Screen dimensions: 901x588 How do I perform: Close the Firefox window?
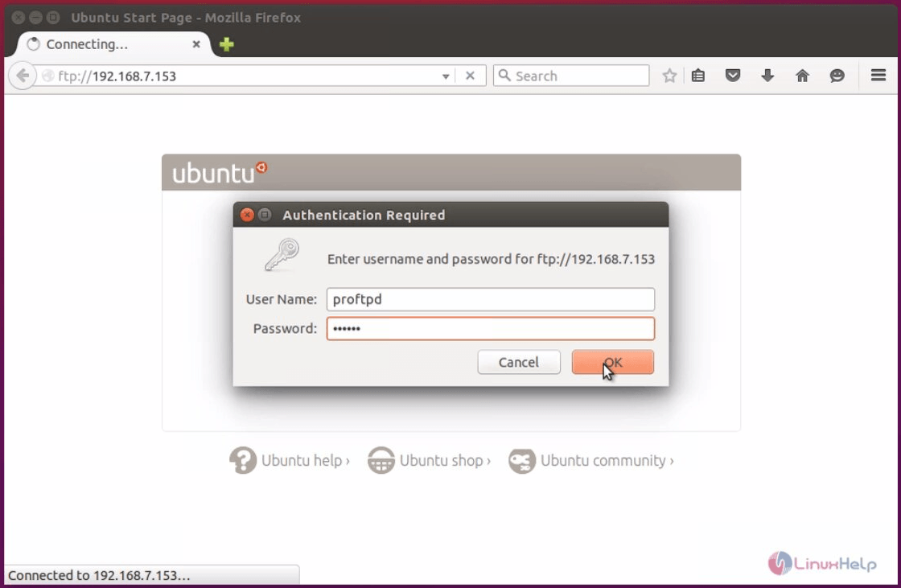(18, 17)
